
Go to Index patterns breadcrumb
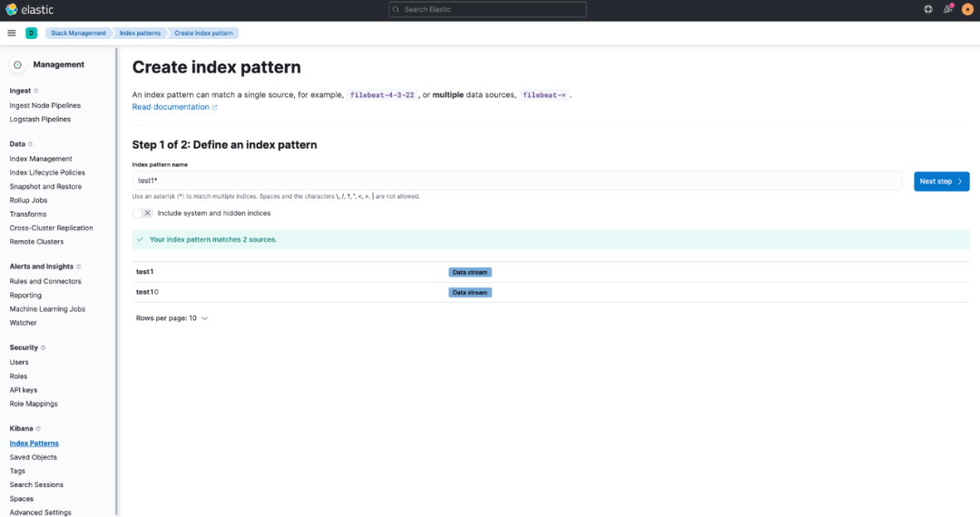click(x=140, y=33)
